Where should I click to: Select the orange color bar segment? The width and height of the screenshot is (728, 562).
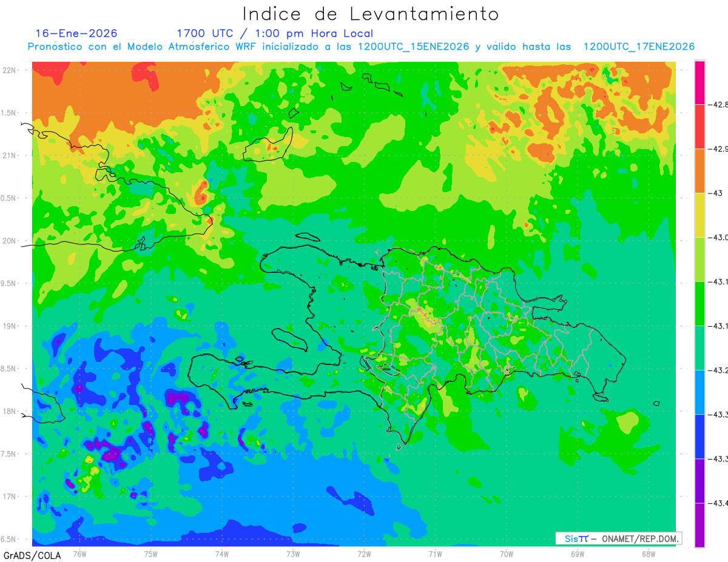[x=699, y=171]
